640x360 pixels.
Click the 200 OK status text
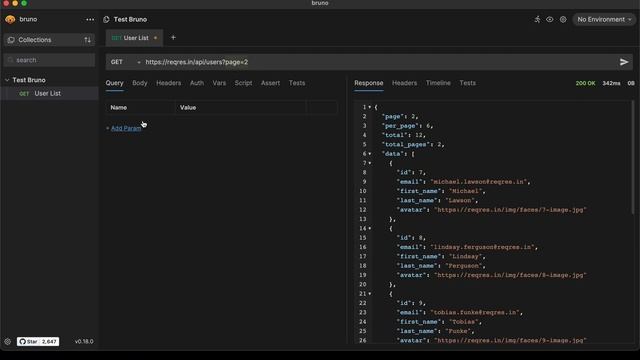click(585, 83)
